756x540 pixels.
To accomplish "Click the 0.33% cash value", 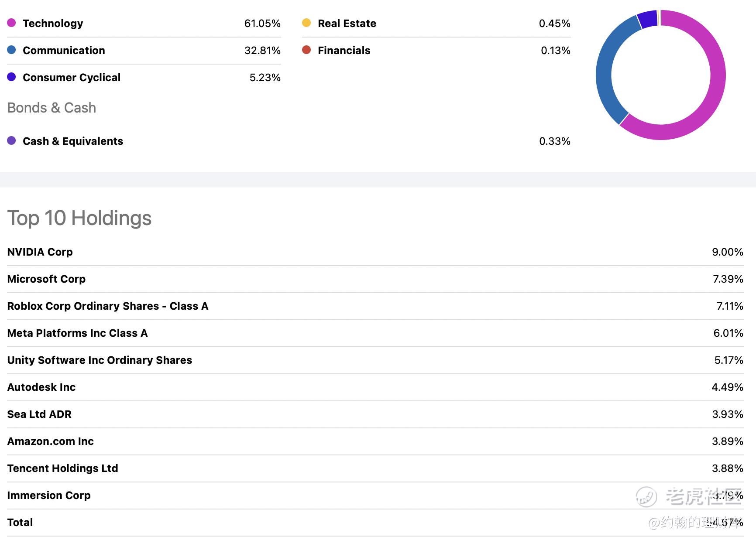I will pos(555,141).
